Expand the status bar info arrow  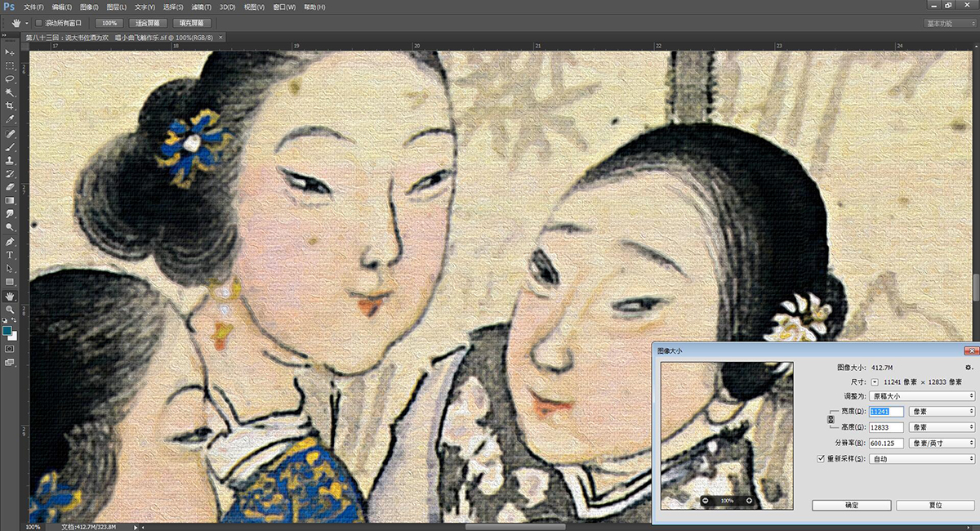(136, 527)
